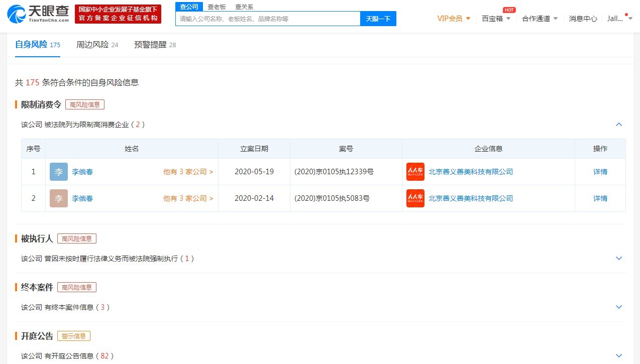640x364 pixels.
Task: Click Li Echun avatar in row 2
Action: click(59, 198)
